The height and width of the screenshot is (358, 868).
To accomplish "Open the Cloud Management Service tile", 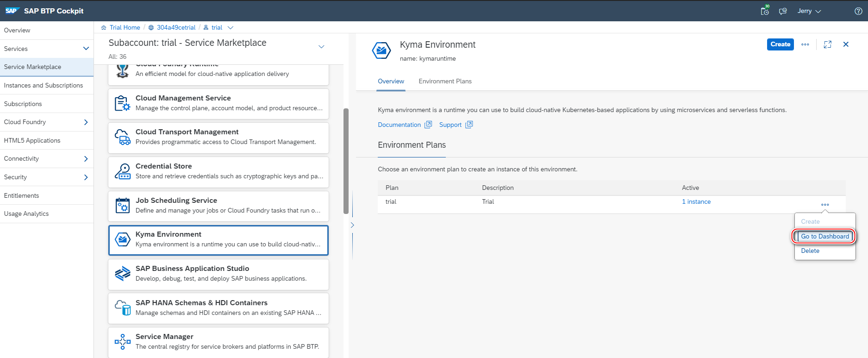I will [219, 104].
